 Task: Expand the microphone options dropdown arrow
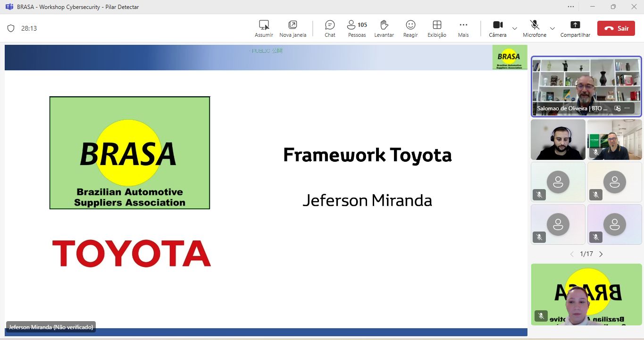tap(552, 28)
